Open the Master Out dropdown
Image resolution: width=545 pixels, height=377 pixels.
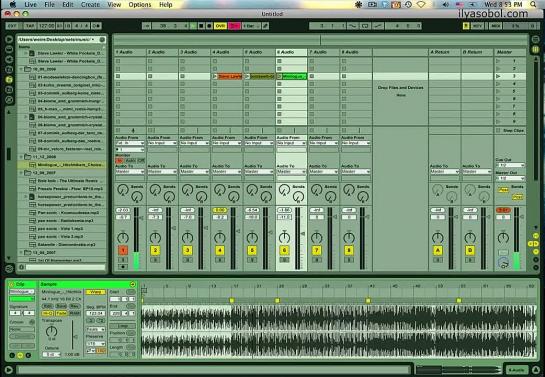510,178
